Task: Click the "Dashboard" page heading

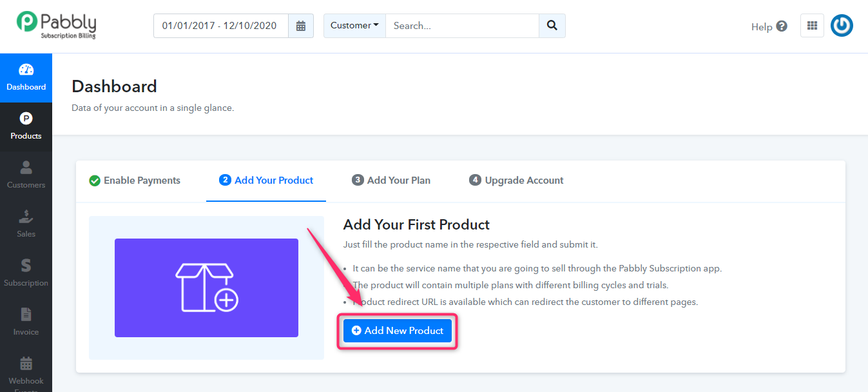Action: pyautogui.click(x=114, y=86)
